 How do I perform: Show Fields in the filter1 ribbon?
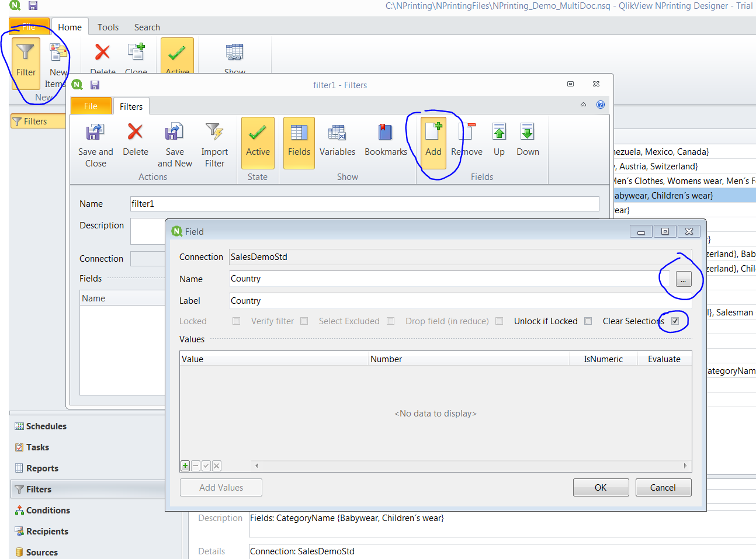(299, 144)
